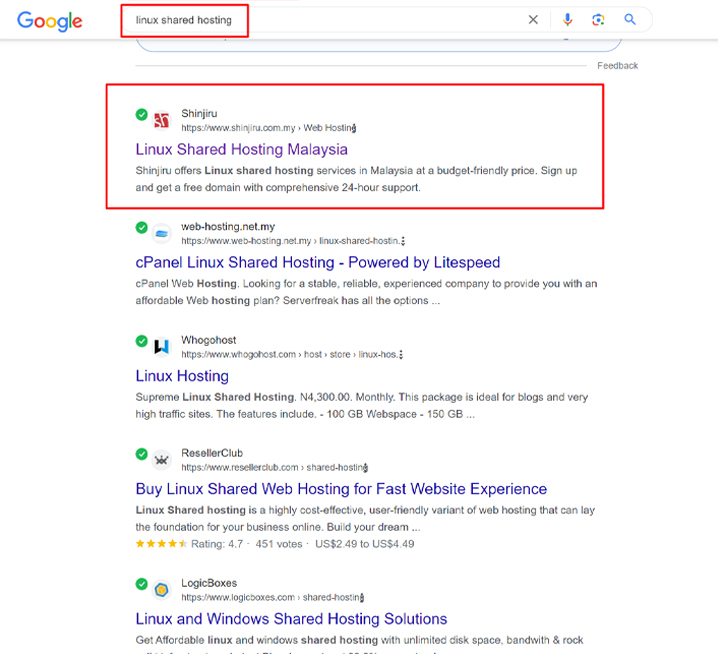The image size is (718, 654).
Task: Click green checkmark beside LogicBoxes result
Action: pyautogui.click(x=141, y=584)
